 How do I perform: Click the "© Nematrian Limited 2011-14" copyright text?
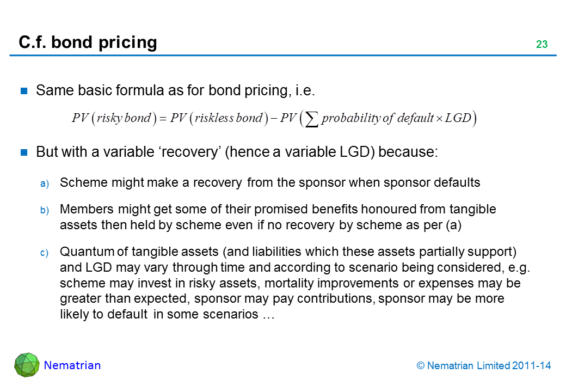click(x=483, y=366)
